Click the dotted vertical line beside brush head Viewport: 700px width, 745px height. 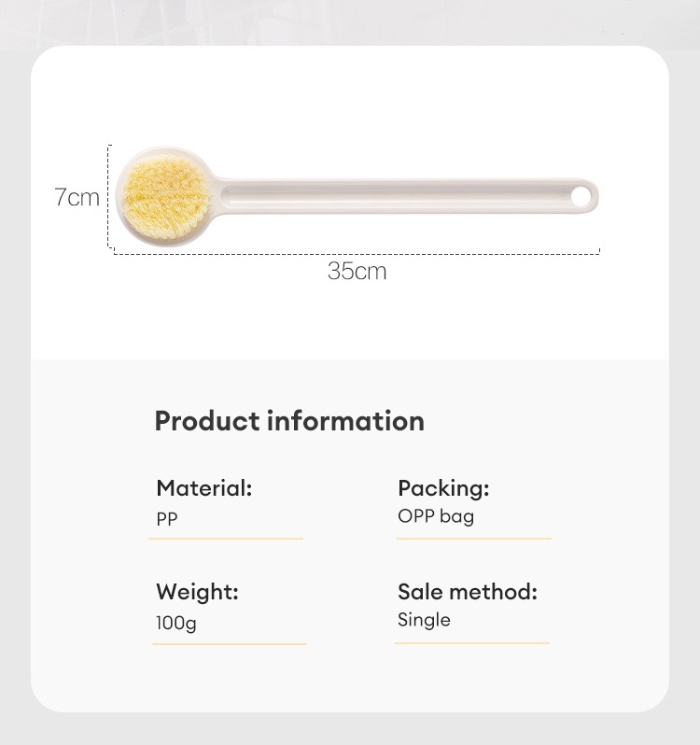coord(110,197)
